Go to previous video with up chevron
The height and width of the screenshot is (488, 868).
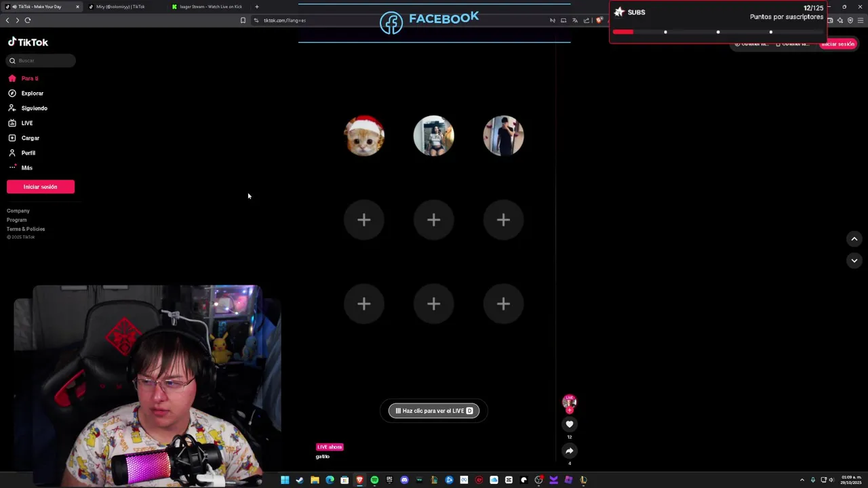pos(854,239)
